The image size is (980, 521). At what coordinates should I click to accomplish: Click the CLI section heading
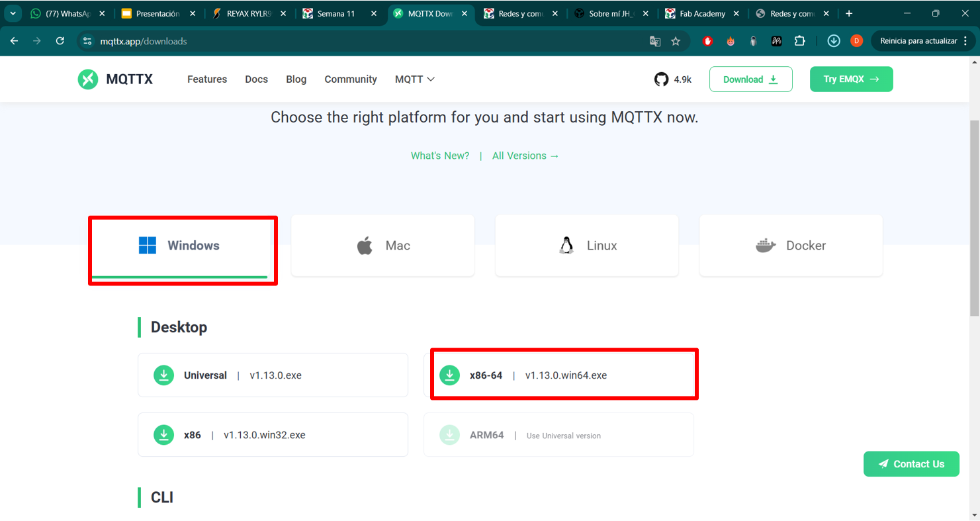click(162, 497)
